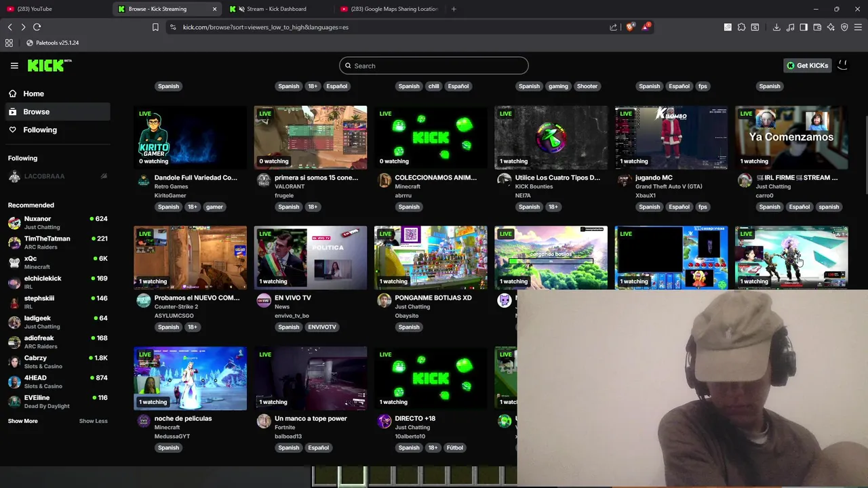This screenshot has height=488, width=868.
Task: Click the Fútbol tag under 10alberto10
Action: pos(455,447)
